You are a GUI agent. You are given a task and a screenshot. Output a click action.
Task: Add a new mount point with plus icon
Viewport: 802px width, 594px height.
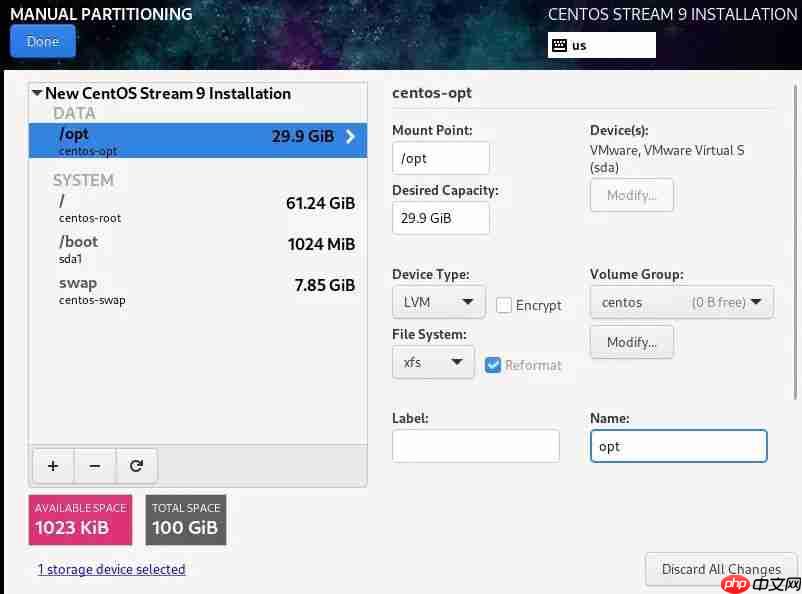pyautogui.click(x=53, y=466)
